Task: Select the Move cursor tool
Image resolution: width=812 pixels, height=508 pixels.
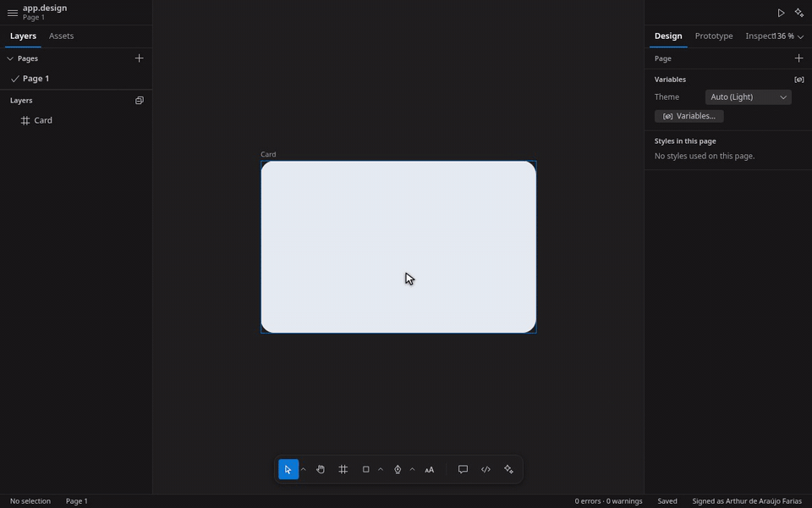Action: click(x=288, y=470)
